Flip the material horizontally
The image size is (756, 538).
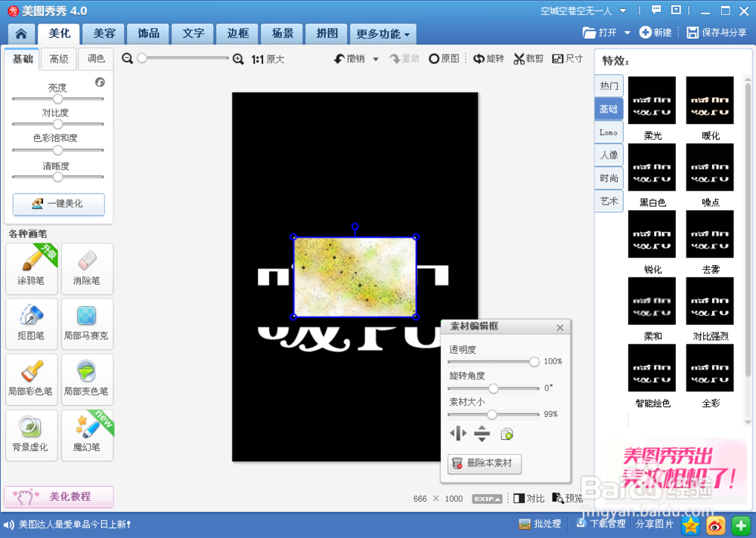click(x=458, y=434)
